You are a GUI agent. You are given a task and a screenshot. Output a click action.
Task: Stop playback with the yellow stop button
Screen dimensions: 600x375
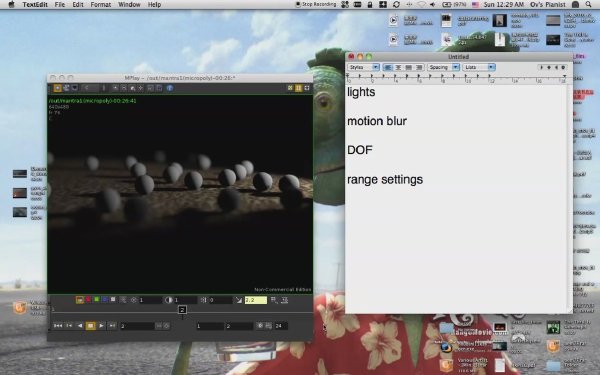point(91,326)
